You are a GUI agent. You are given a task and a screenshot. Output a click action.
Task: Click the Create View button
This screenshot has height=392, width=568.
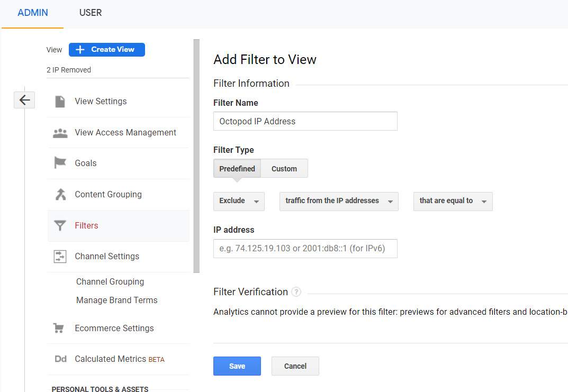pos(107,50)
